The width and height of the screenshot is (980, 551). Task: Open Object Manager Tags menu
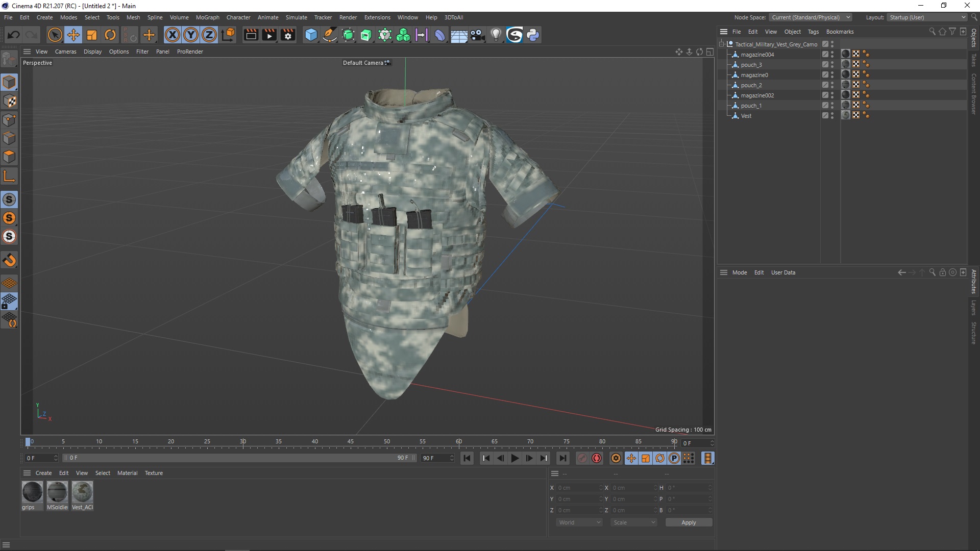813,32
